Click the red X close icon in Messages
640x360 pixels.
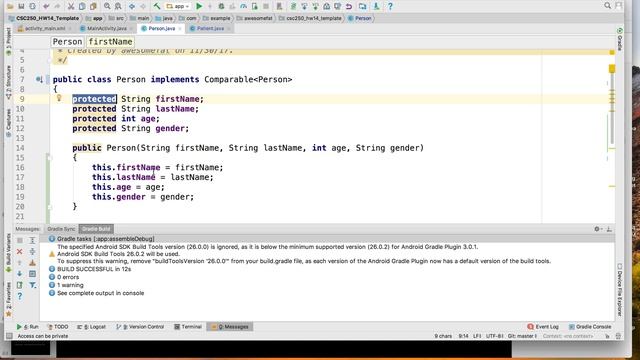click(20, 252)
